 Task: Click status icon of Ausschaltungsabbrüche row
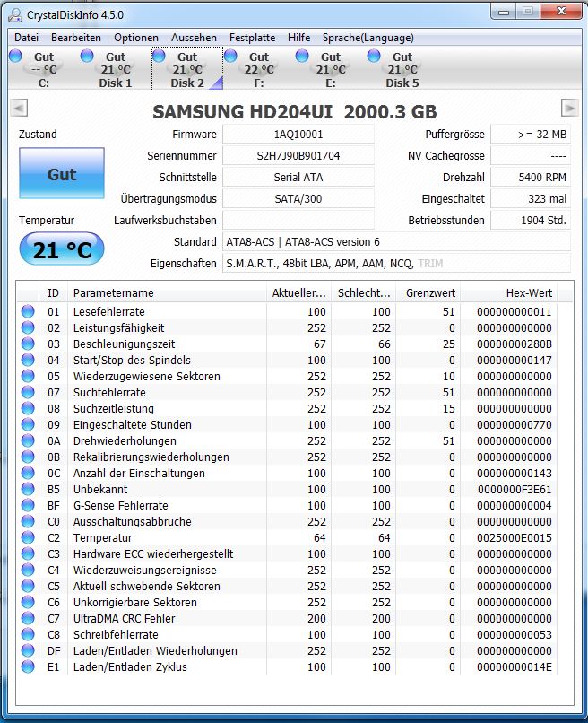[28, 521]
